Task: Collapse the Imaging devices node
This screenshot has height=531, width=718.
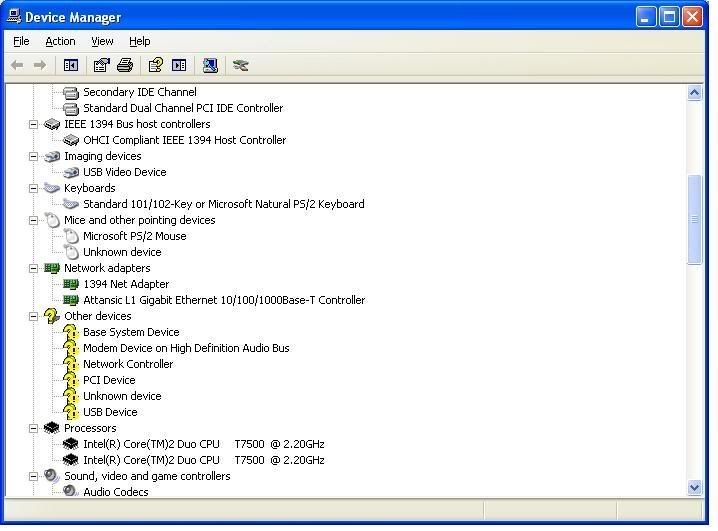Action: pos(33,156)
